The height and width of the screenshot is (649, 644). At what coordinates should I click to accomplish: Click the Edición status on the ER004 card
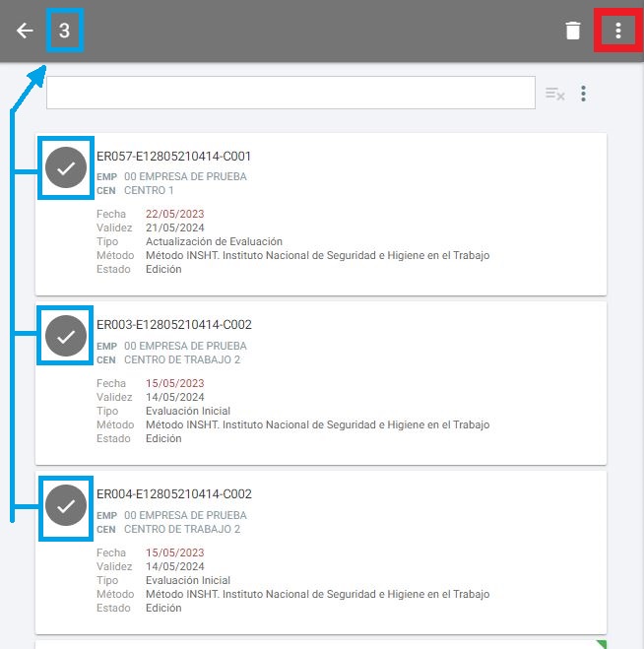coord(163,608)
